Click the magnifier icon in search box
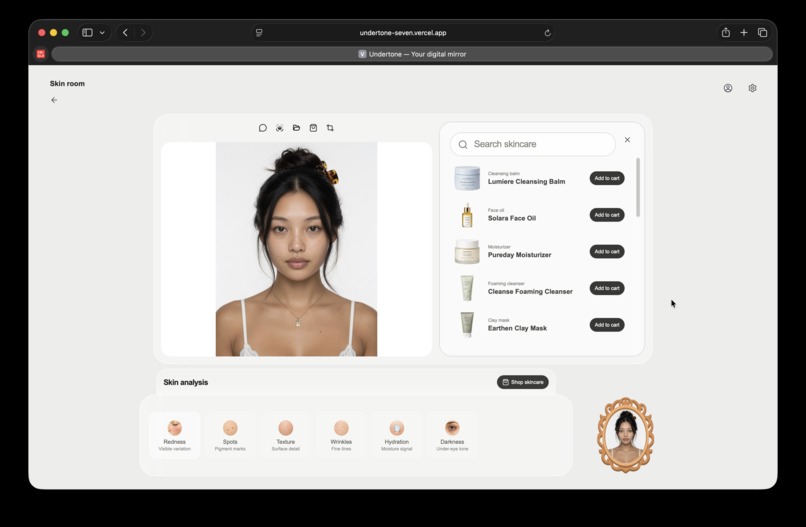The height and width of the screenshot is (527, 806). [463, 144]
